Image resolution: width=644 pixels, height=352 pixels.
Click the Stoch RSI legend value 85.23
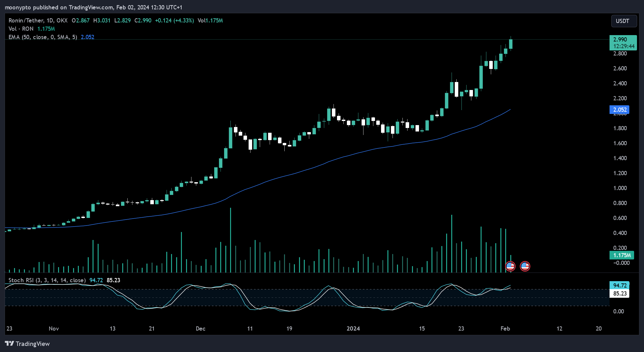coord(113,280)
